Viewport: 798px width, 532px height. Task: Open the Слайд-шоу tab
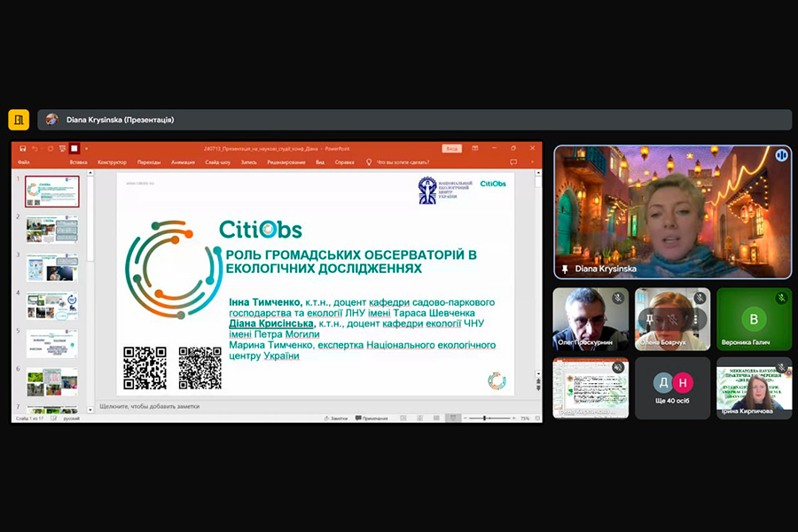(x=218, y=162)
